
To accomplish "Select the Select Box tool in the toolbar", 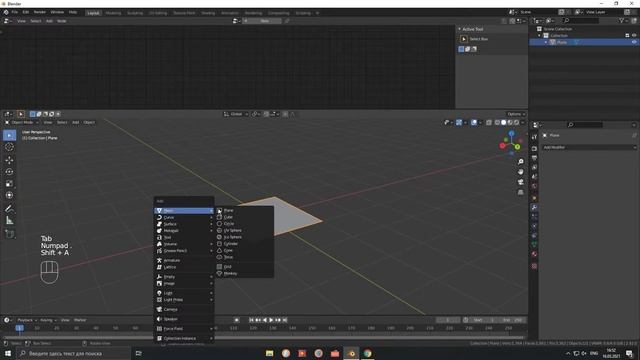I will click(9, 135).
